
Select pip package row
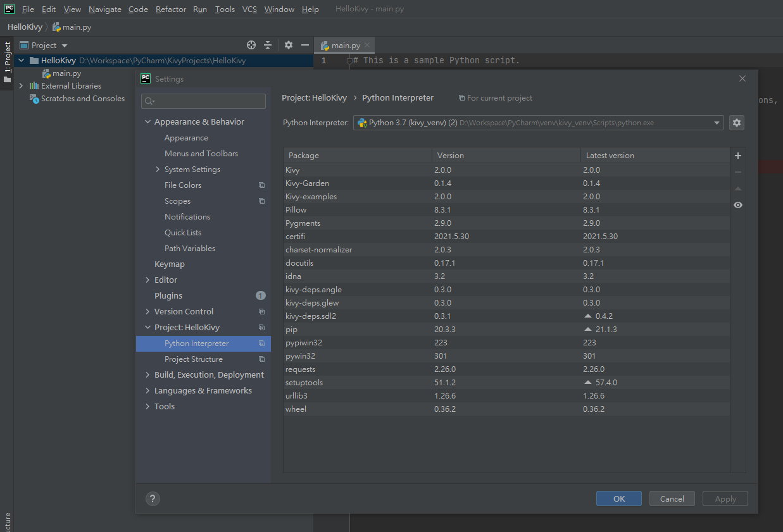[x=506, y=330]
